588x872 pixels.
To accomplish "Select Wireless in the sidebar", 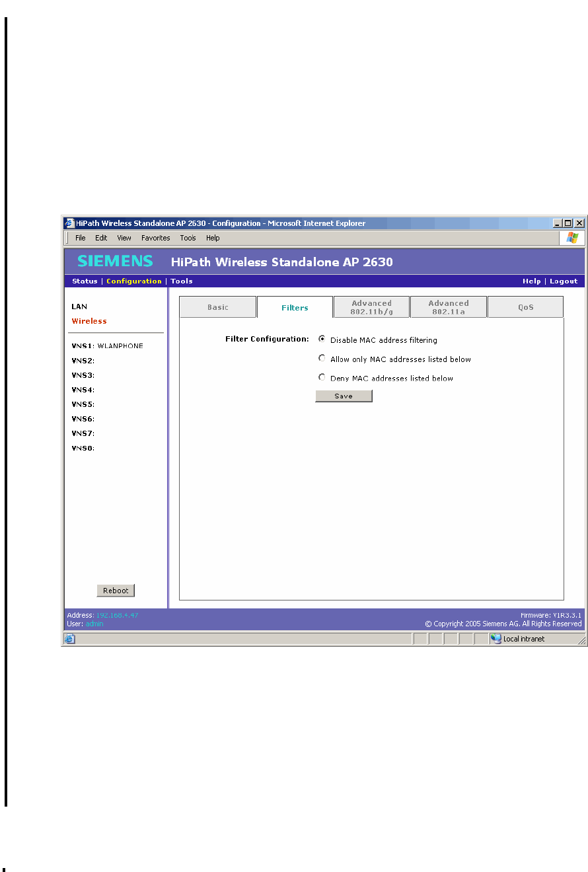I will [89, 321].
